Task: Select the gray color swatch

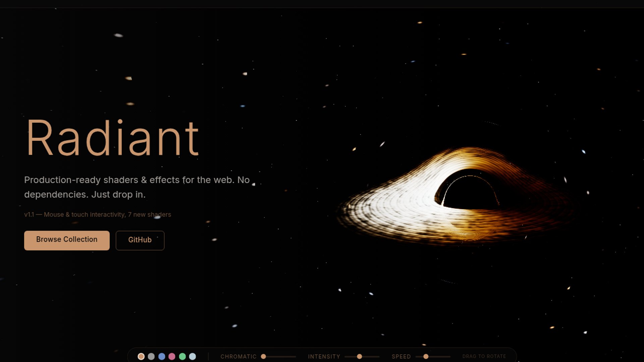Action: 151,356
